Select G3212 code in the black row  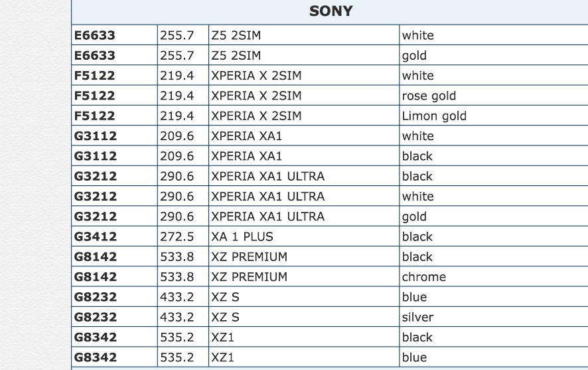point(95,176)
